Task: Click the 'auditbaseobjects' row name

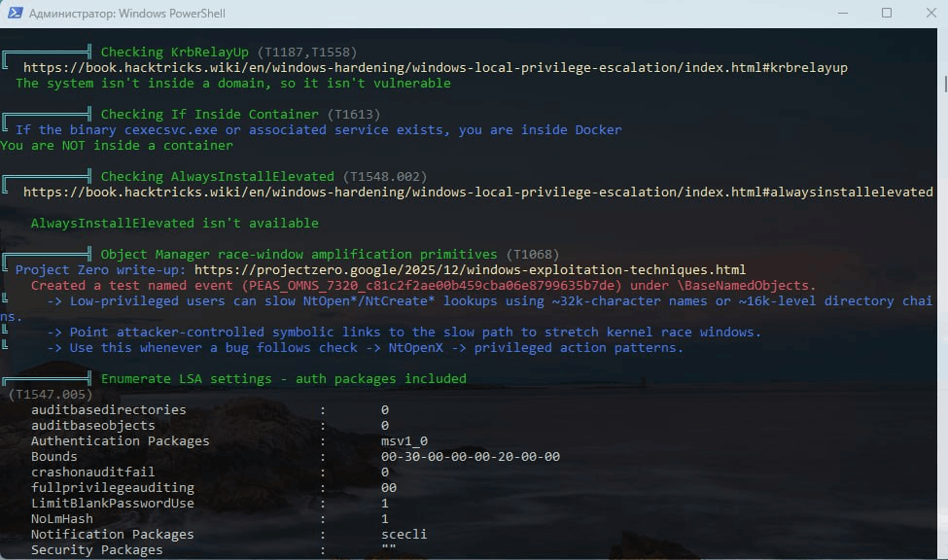Action: pyautogui.click(x=93, y=426)
